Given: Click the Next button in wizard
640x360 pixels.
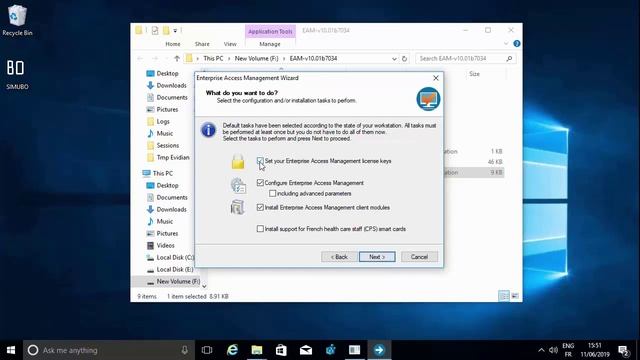Looking at the screenshot, I should tap(377, 257).
